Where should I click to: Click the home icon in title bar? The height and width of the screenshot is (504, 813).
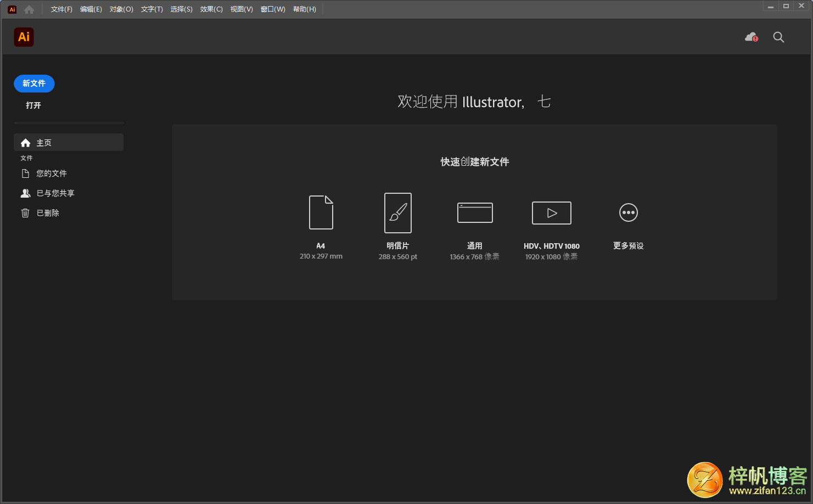click(29, 9)
